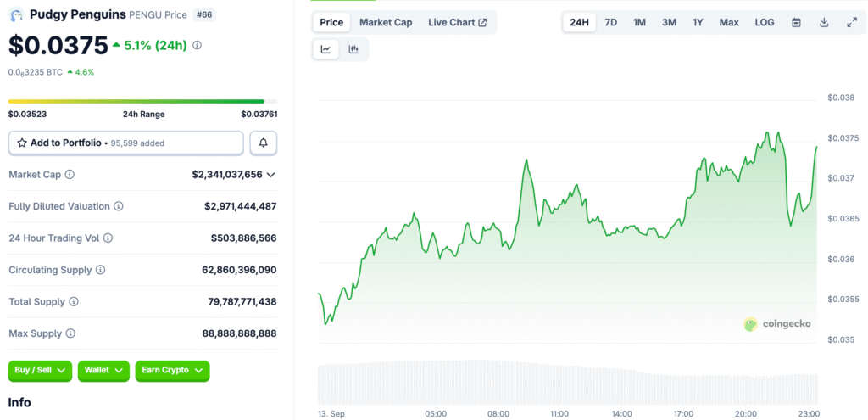Click the download chart data icon
The image size is (868, 420).
[824, 23]
